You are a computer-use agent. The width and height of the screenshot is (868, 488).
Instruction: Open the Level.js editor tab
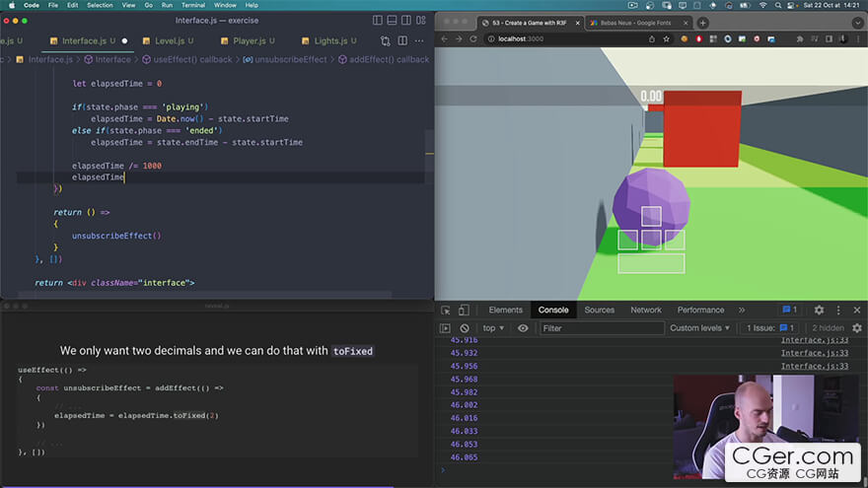click(x=168, y=41)
